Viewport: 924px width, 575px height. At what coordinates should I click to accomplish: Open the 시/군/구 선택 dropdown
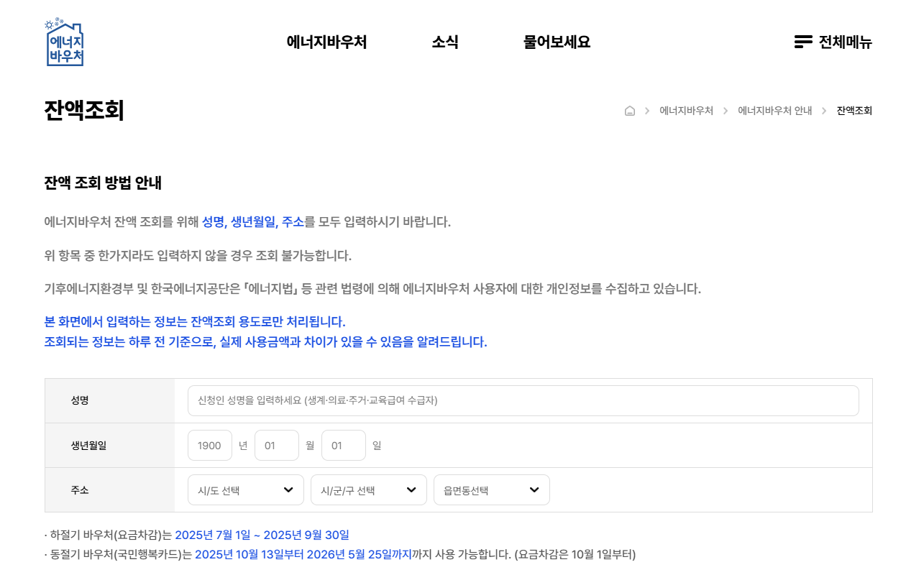pos(368,489)
